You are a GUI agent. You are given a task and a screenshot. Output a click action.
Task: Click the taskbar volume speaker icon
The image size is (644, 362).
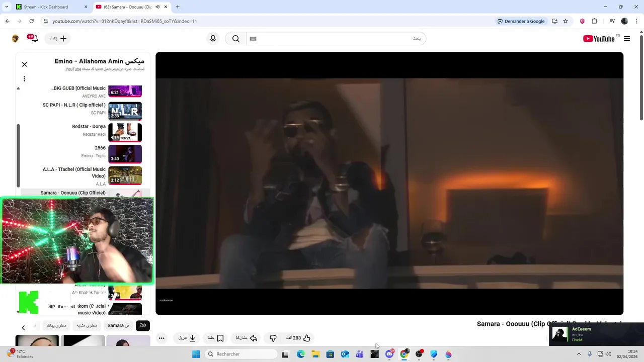[608, 354]
